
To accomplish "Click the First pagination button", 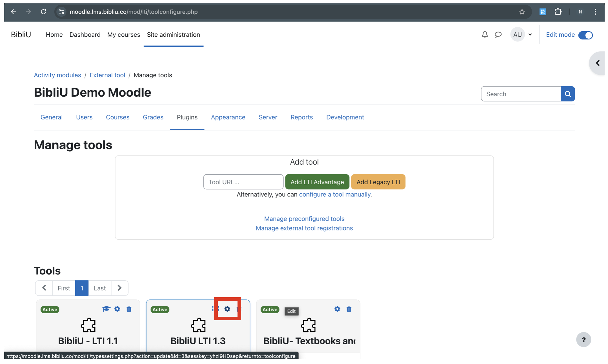I will pos(64,288).
